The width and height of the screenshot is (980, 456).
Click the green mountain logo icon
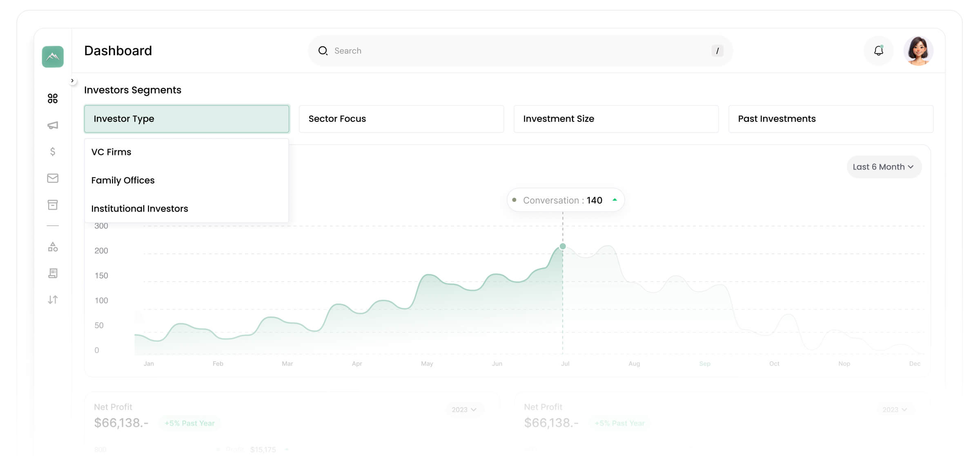click(x=53, y=56)
